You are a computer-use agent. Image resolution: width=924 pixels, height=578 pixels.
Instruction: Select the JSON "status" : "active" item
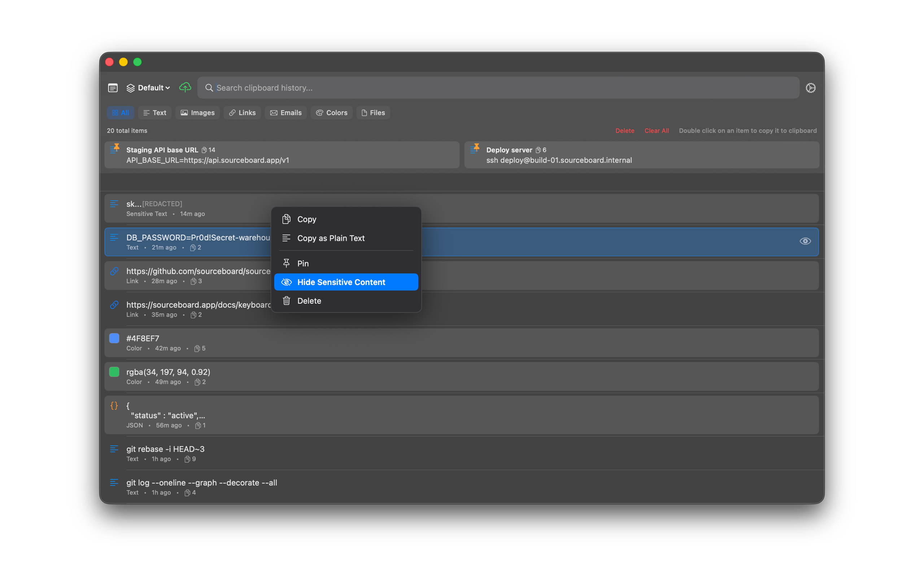461,415
